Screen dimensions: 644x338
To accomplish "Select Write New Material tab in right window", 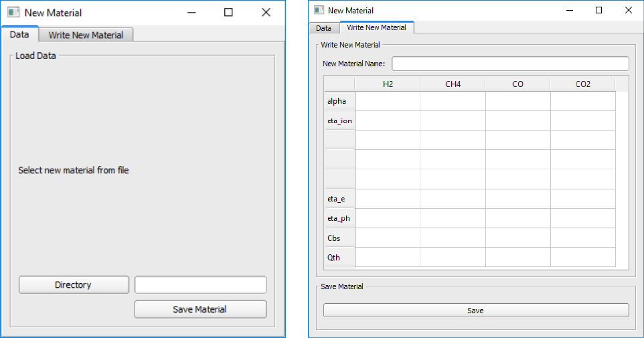I will 377,27.
